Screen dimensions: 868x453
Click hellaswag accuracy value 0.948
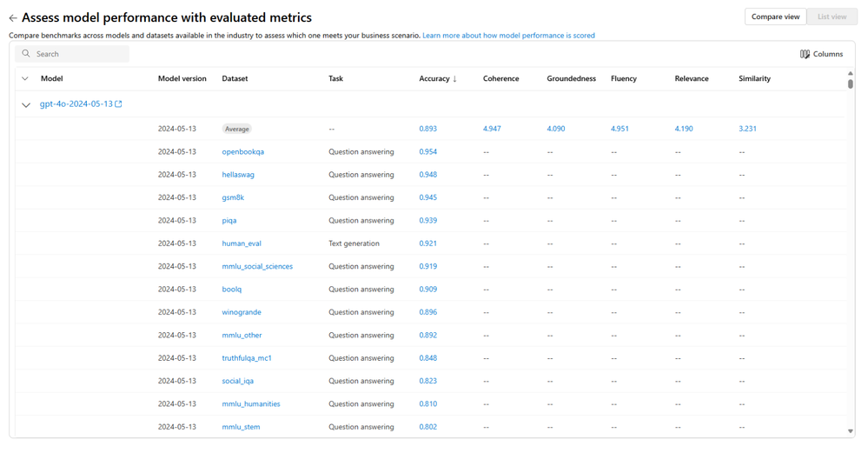coord(427,175)
